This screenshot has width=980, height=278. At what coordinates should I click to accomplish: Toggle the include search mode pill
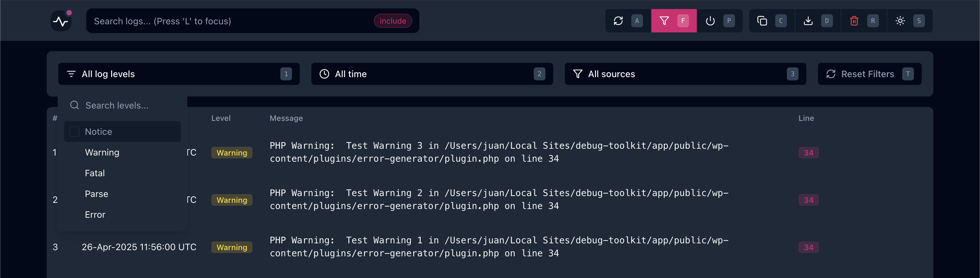pyautogui.click(x=392, y=21)
